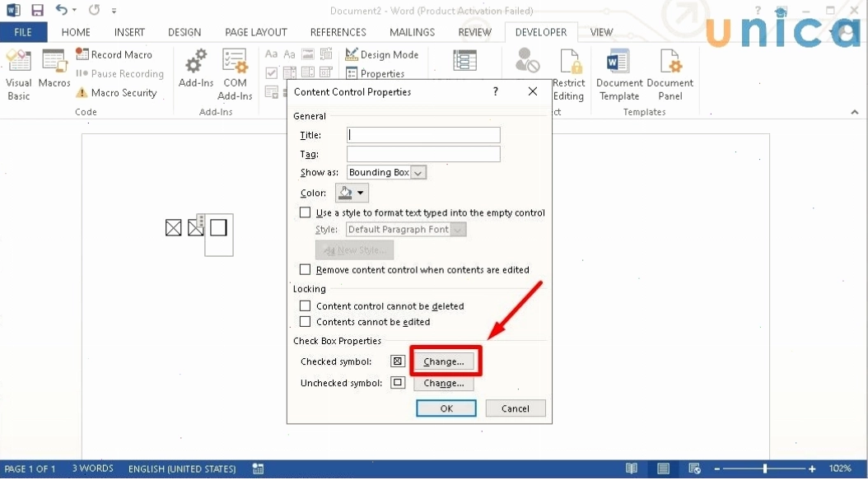The width and height of the screenshot is (868, 480).
Task: Open COM Add-Ins dialog
Action: tap(235, 75)
